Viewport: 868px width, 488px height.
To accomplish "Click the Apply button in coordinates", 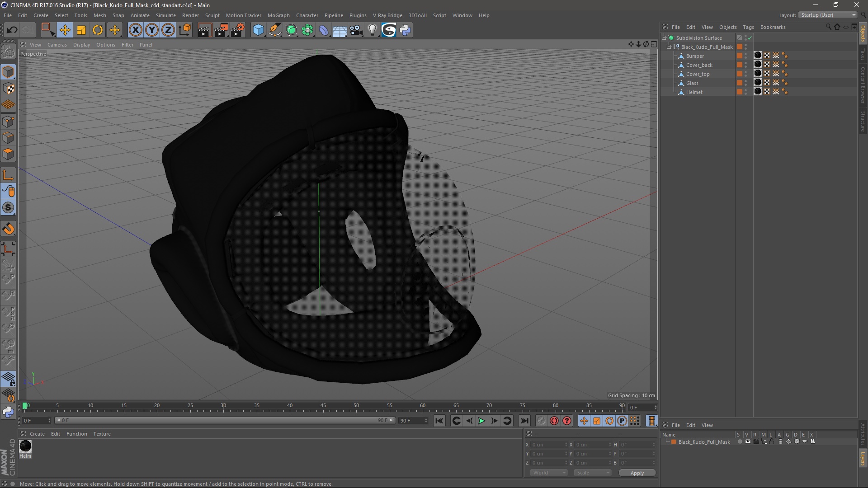I will point(637,473).
